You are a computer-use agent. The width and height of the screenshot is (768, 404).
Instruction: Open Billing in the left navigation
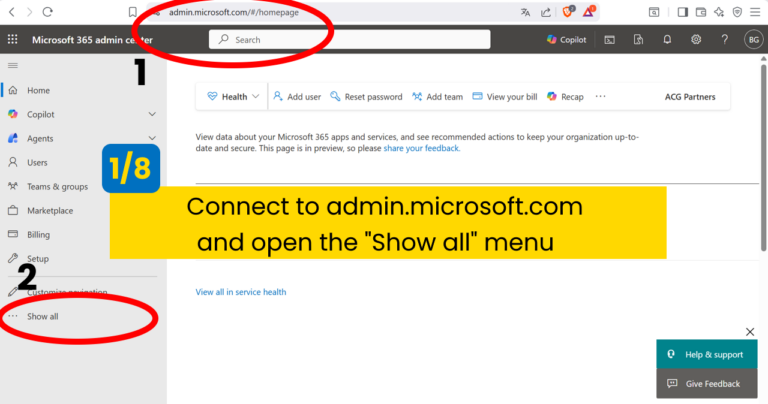tap(38, 235)
